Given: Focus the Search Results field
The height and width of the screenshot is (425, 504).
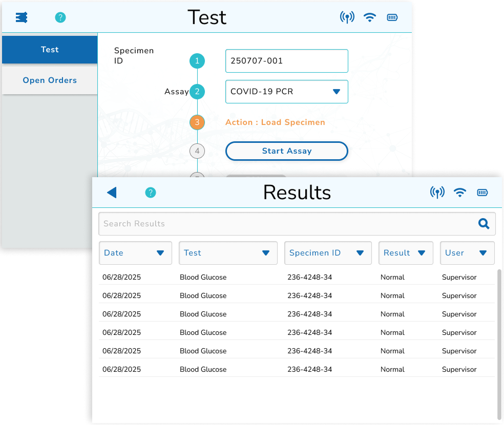Looking at the screenshot, I should pos(297,224).
